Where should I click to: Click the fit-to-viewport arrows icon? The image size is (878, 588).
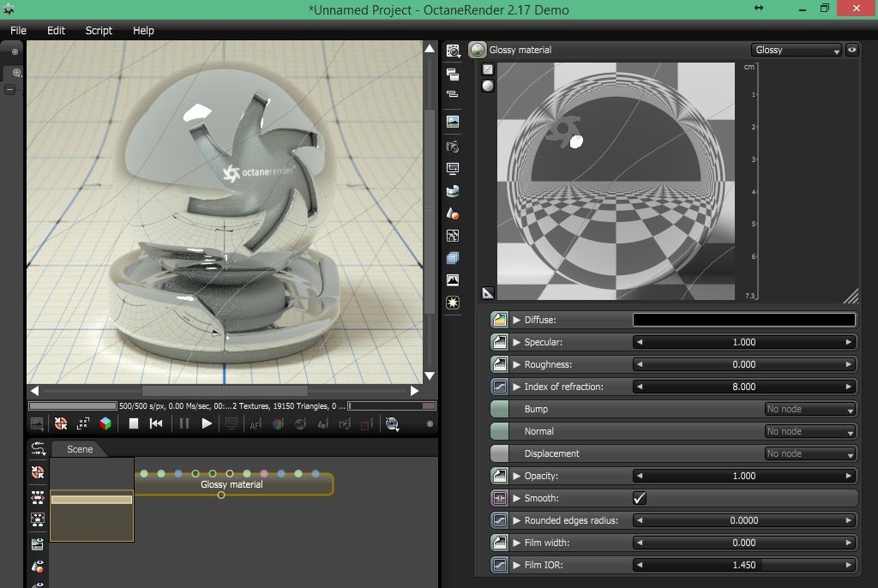[x=83, y=424]
